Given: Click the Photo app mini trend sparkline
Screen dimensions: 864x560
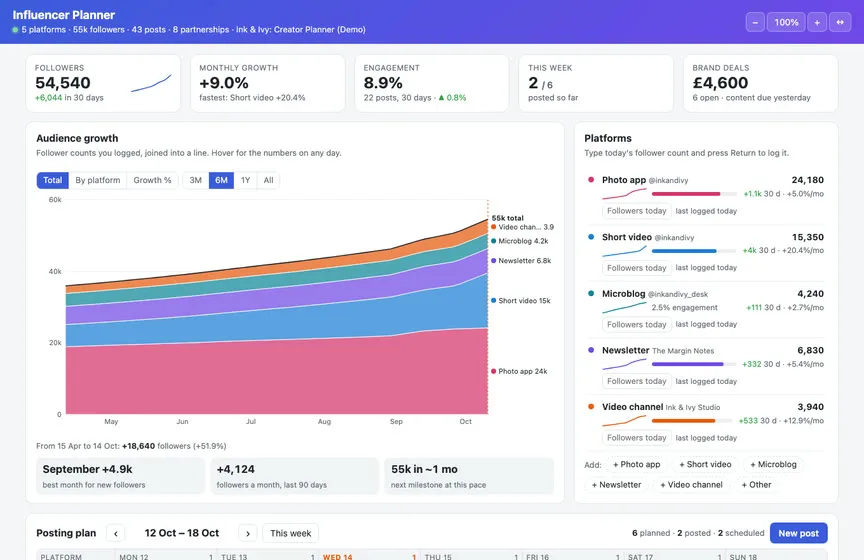Looking at the screenshot, I should tap(624, 194).
